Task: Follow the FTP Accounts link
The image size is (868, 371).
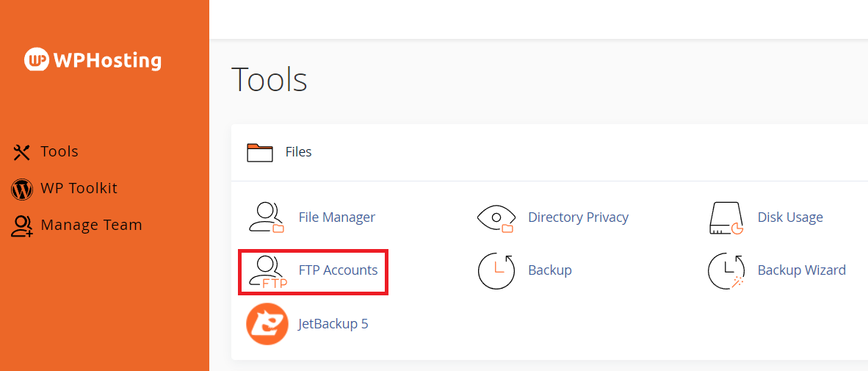Action: 338,270
